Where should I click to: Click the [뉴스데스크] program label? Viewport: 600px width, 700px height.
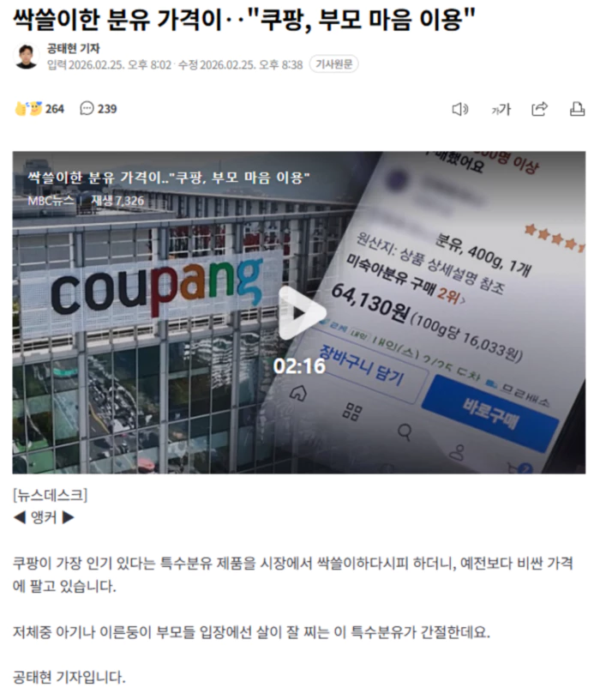coord(50,496)
